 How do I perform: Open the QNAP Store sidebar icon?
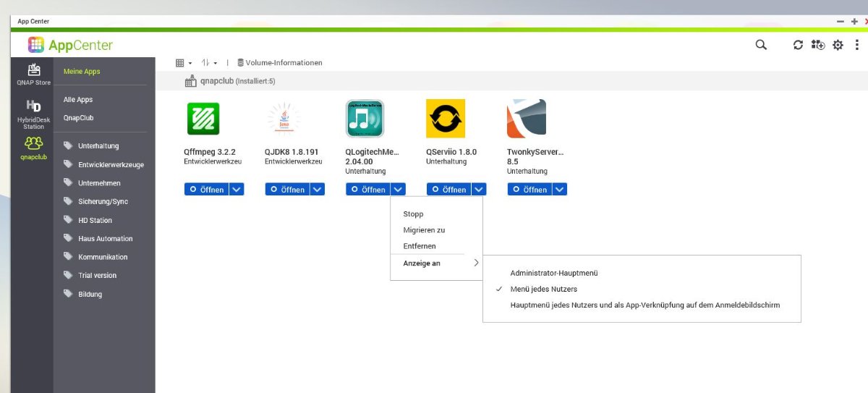[x=33, y=74]
